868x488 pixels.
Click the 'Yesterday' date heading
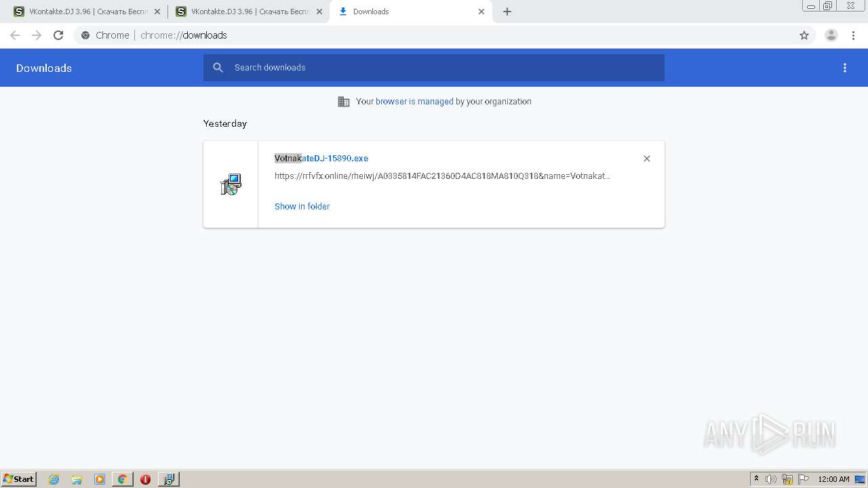225,123
